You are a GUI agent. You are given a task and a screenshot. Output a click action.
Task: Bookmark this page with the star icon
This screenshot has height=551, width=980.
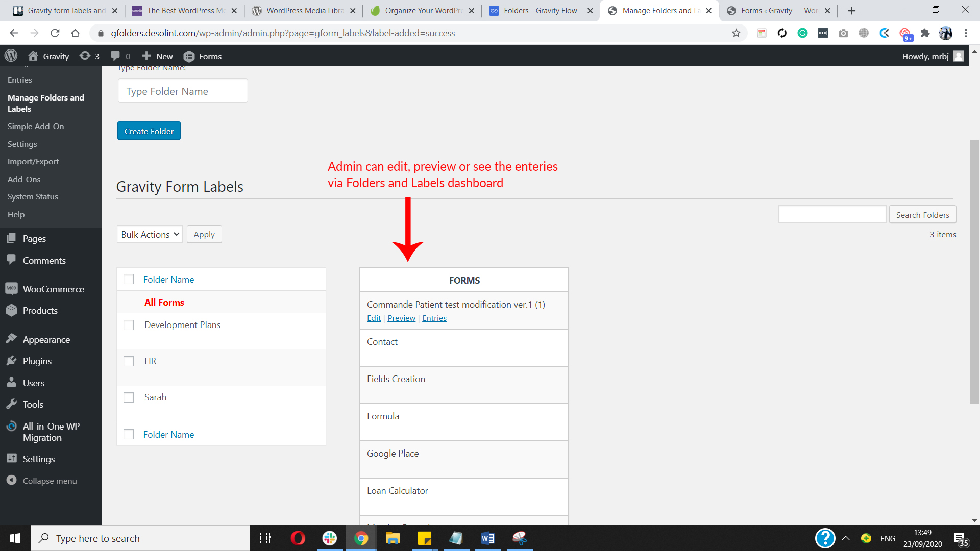tap(736, 33)
